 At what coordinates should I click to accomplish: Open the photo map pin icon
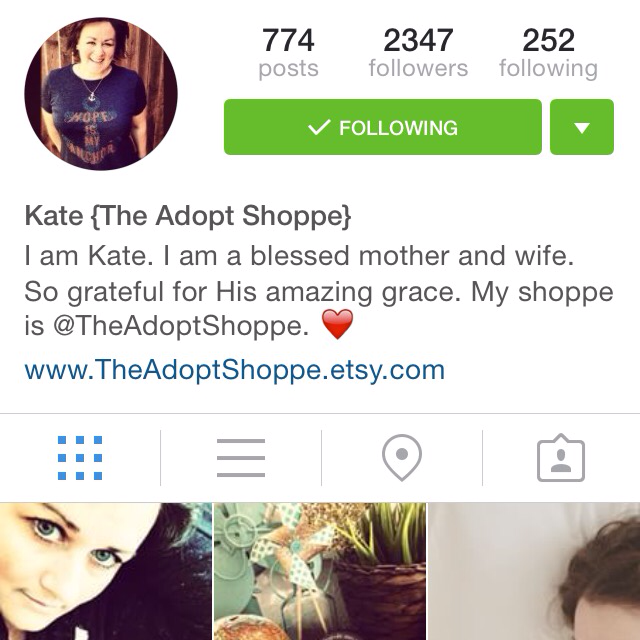pos(402,457)
